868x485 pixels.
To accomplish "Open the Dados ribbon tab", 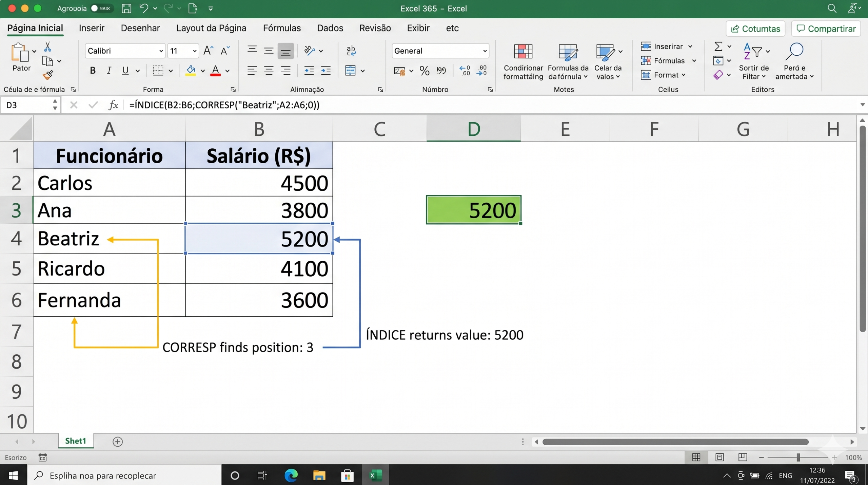I will 330,28.
